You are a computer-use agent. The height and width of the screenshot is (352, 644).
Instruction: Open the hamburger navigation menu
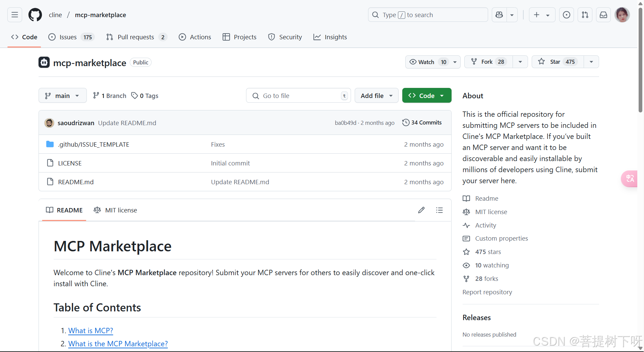15,15
